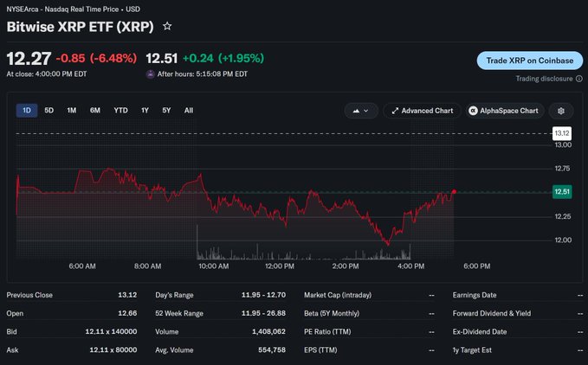This screenshot has height=365, width=588.
Task: Click the 4:00 PM time axis label
Action: [411, 266]
